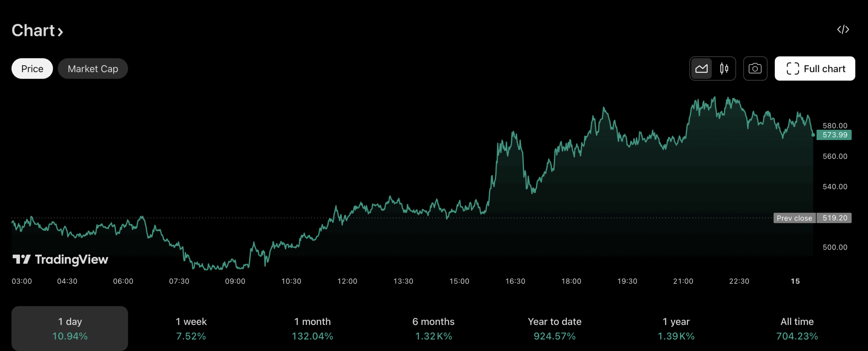Click the current price label 573.99
The image size is (868, 351).
point(834,135)
